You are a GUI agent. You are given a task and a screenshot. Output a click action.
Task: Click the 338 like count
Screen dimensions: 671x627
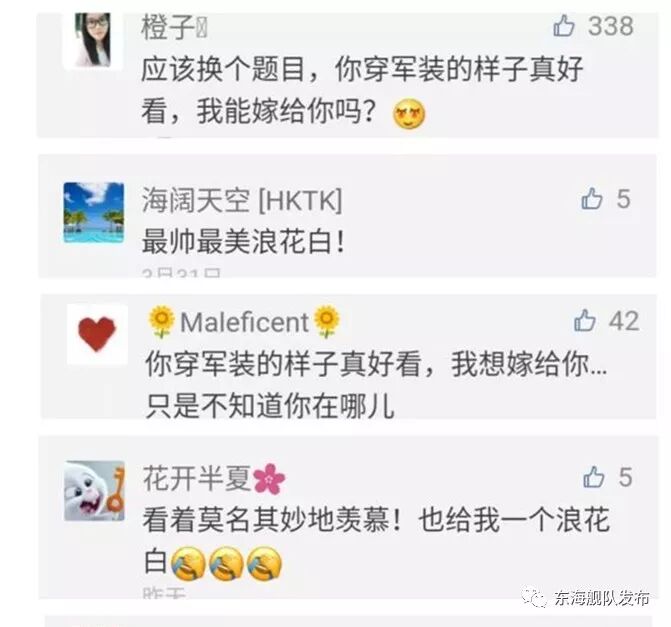611,26
